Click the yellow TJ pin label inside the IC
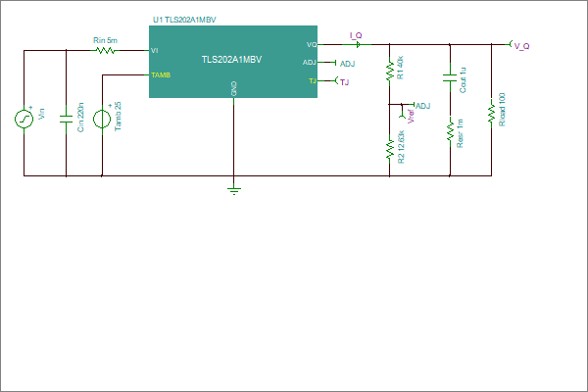Screen dimensions: 588x392 (313, 81)
